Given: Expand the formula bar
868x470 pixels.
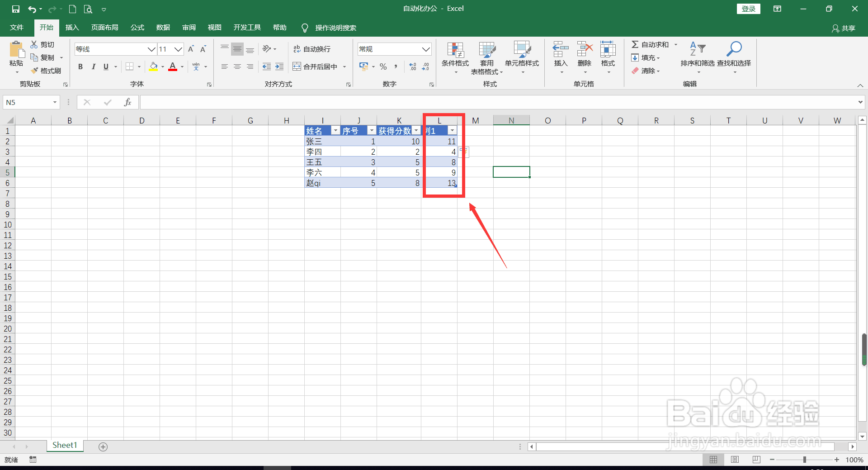Looking at the screenshot, I should pos(860,102).
